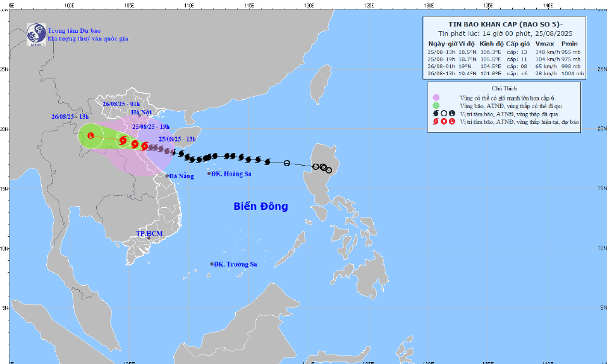Click the 'ĐK. Trường Sa' label
607x364 pixels.
(x=235, y=264)
